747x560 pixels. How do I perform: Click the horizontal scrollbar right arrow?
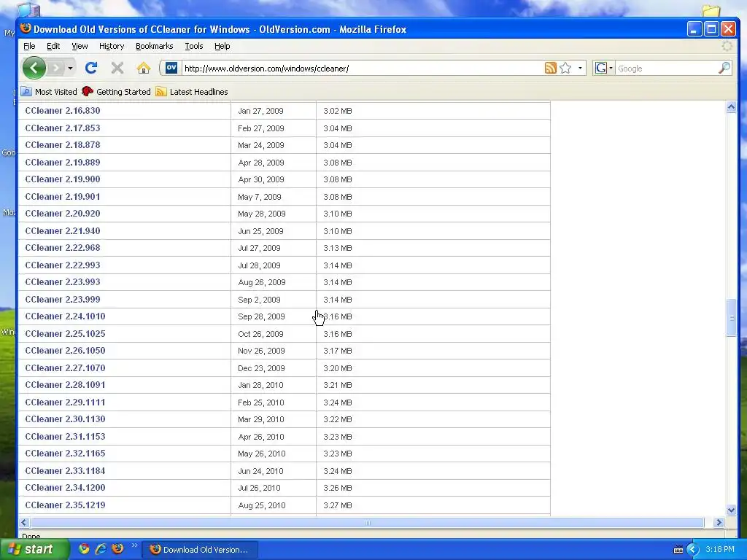719,522
